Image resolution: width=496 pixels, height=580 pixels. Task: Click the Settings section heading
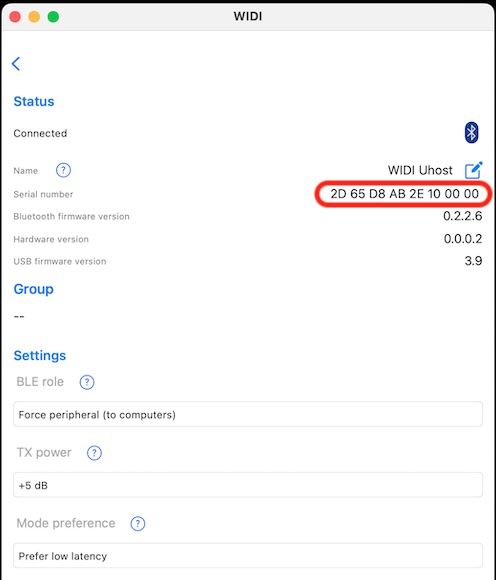click(40, 355)
